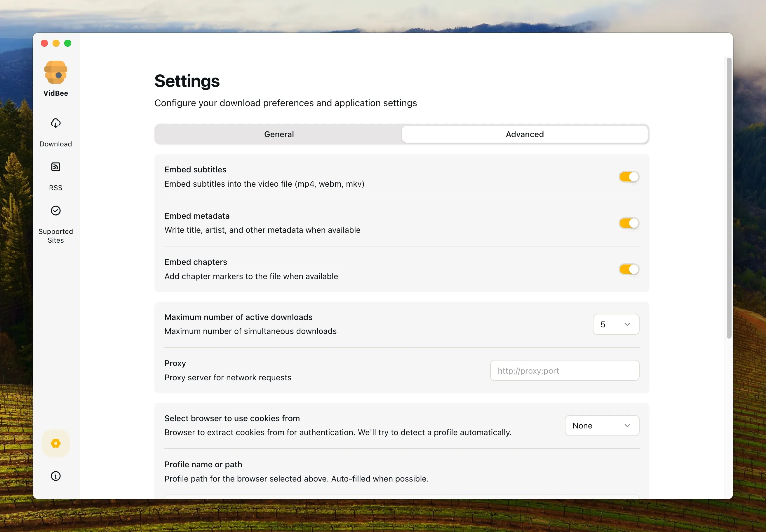This screenshot has width=766, height=532.
Task: Stay on the Advanced tab
Action: pos(525,134)
